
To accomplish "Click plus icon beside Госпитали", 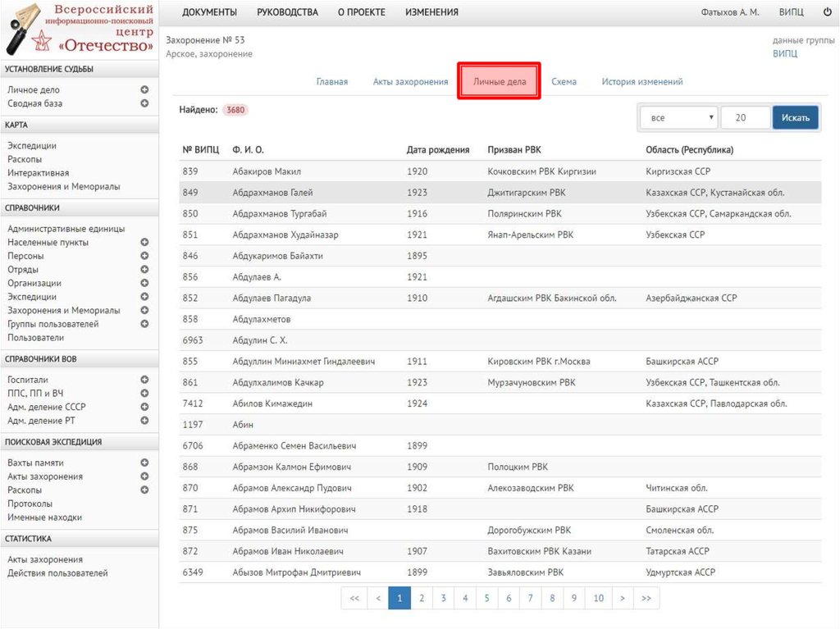I will tap(144, 380).
